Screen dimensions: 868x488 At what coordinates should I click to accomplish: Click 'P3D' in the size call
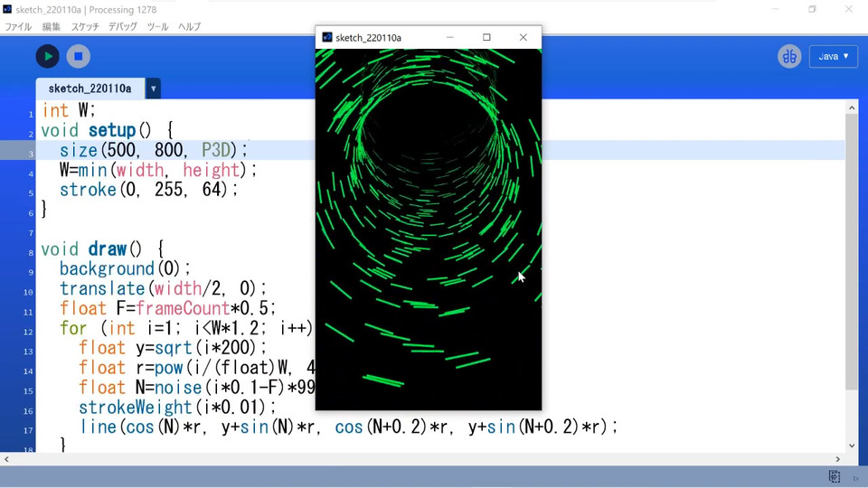coord(216,150)
